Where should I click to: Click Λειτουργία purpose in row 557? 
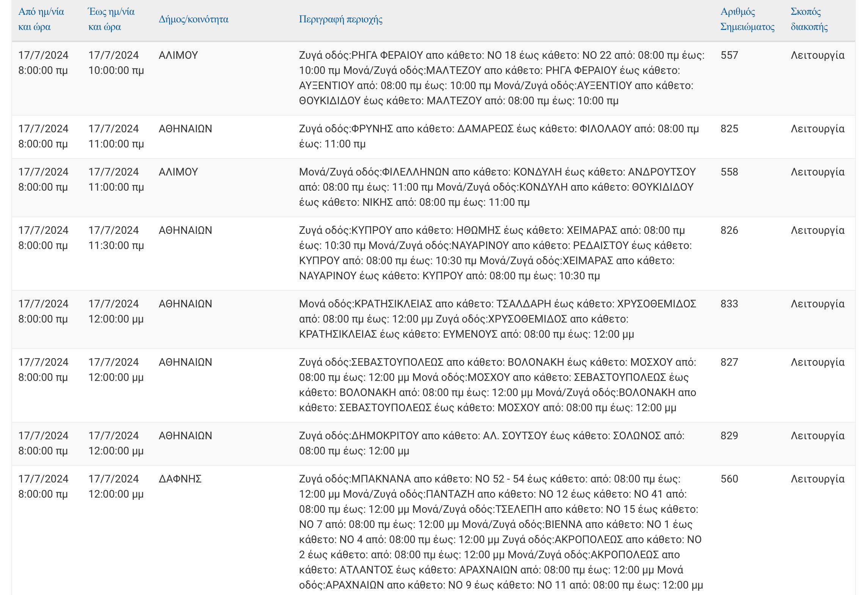(x=818, y=55)
